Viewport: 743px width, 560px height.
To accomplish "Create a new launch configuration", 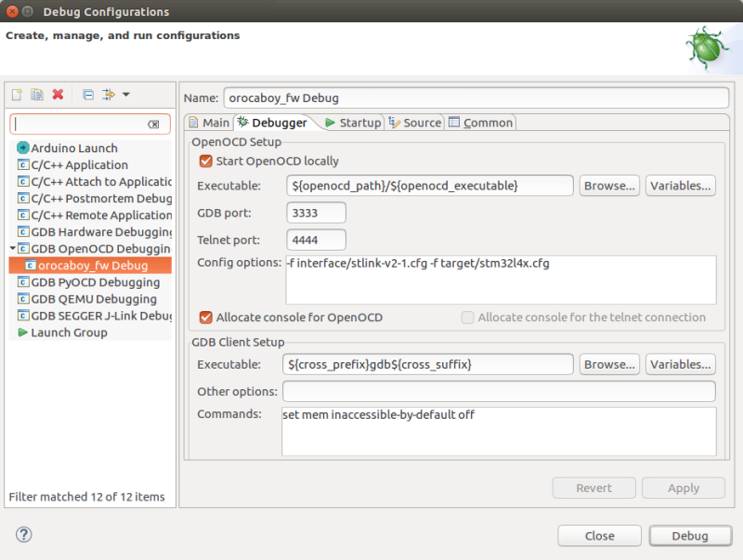I will tap(17, 95).
